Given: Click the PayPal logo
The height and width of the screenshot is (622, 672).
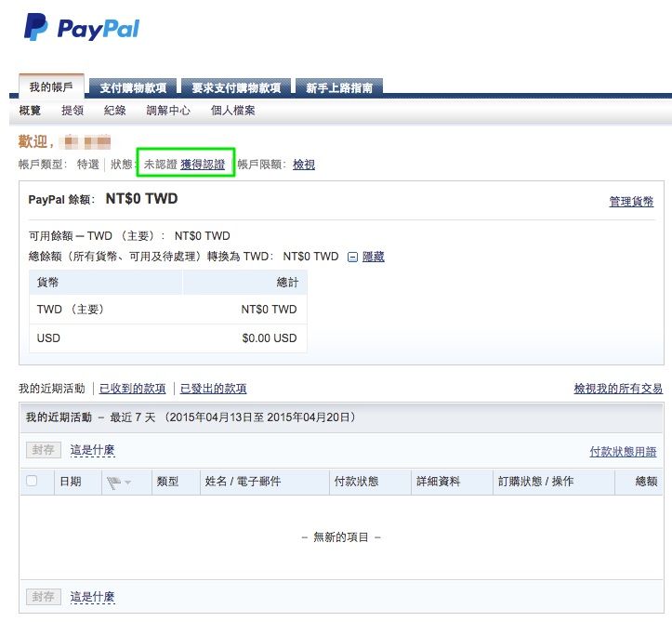Looking at the screenshot, I should click(82, 28).
